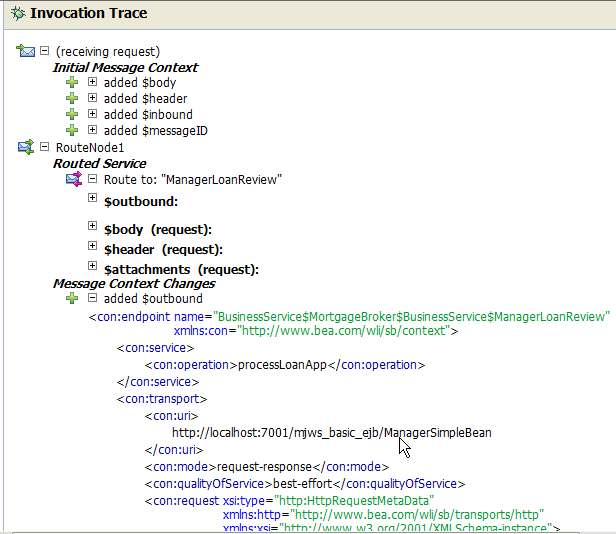The width and height of the screenshot is (616, 534).
Task: Collapse the RouteNode1 node
Action: (x=45, y=147)
